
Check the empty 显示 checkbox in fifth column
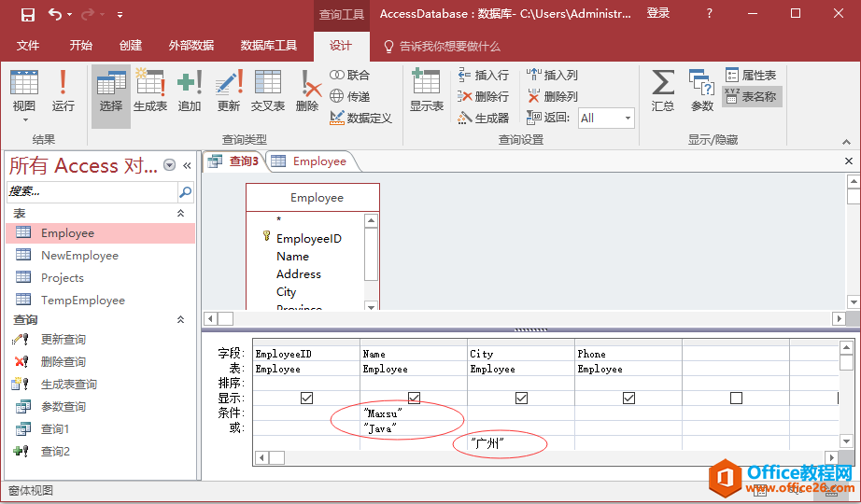tap(736, 398)
